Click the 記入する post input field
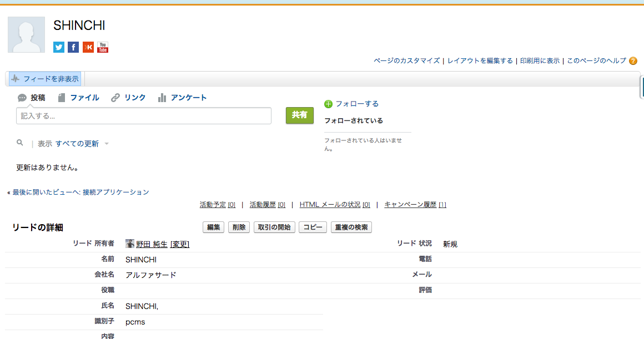Screen dimensions: 644x339 point(144,116)
